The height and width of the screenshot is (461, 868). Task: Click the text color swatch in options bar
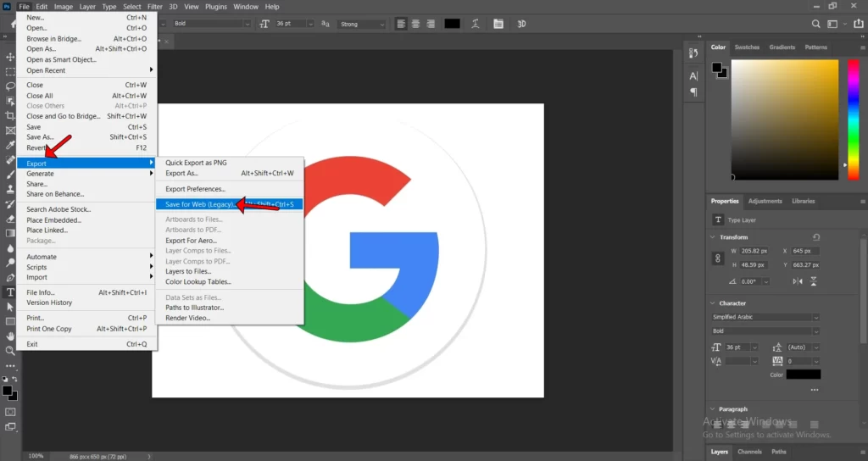point(453,24)
